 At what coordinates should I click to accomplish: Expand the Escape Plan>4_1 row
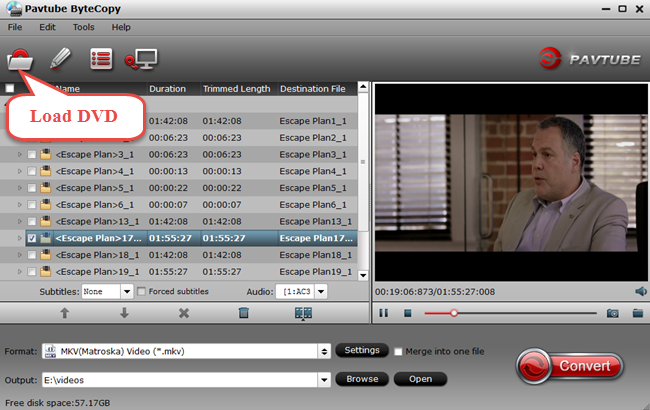coord(19,171)
